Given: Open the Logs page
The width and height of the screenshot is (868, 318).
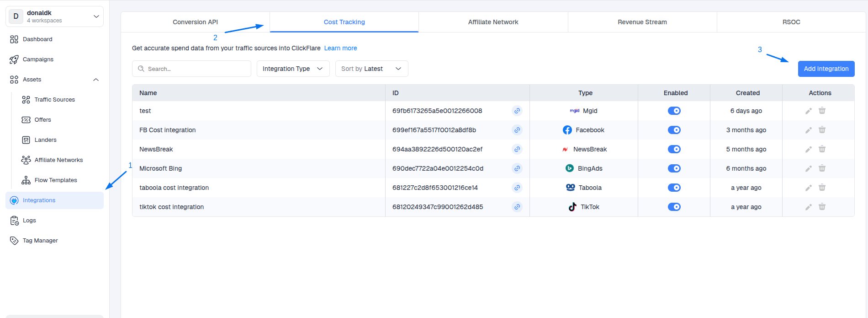Looking at the screenshot, I should coord(54,221).
